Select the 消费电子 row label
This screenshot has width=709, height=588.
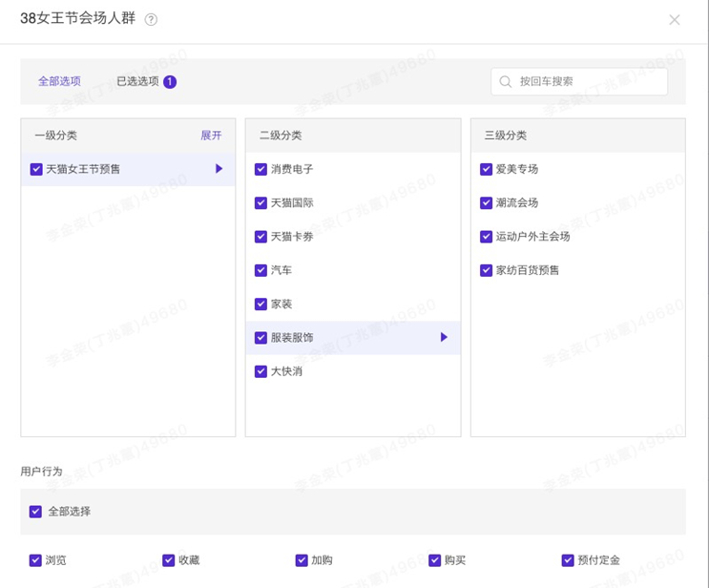point(292,169)
